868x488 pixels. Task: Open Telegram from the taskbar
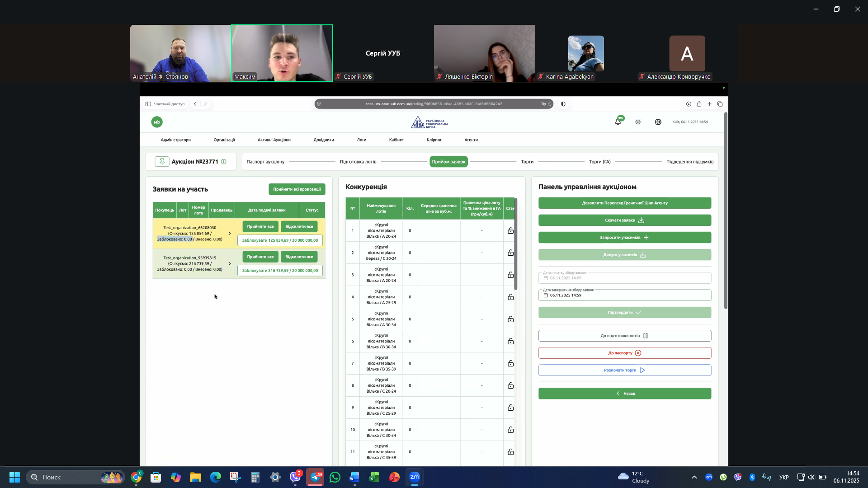[315, 477]
